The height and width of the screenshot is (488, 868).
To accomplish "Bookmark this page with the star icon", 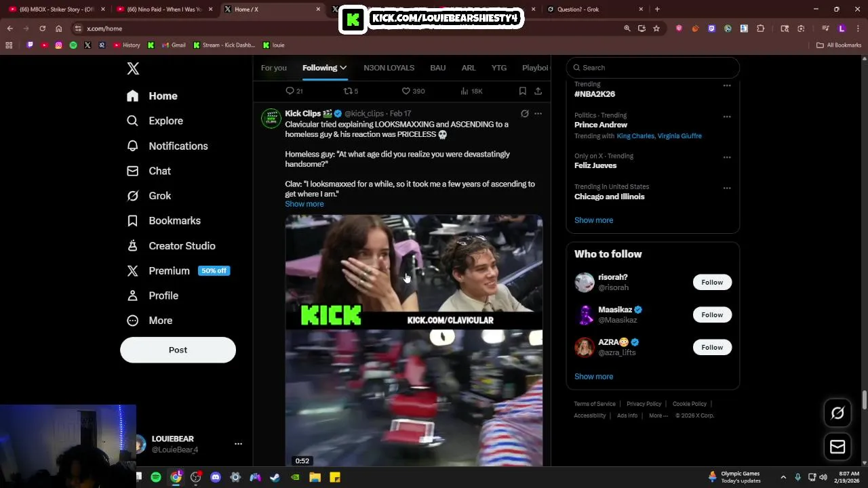I will 656,28.
